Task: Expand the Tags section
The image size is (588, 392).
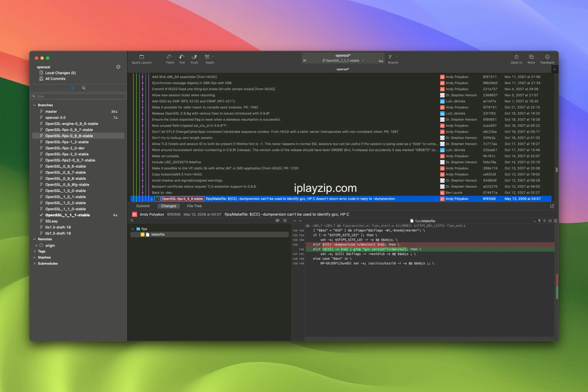Action: [35, 251]
